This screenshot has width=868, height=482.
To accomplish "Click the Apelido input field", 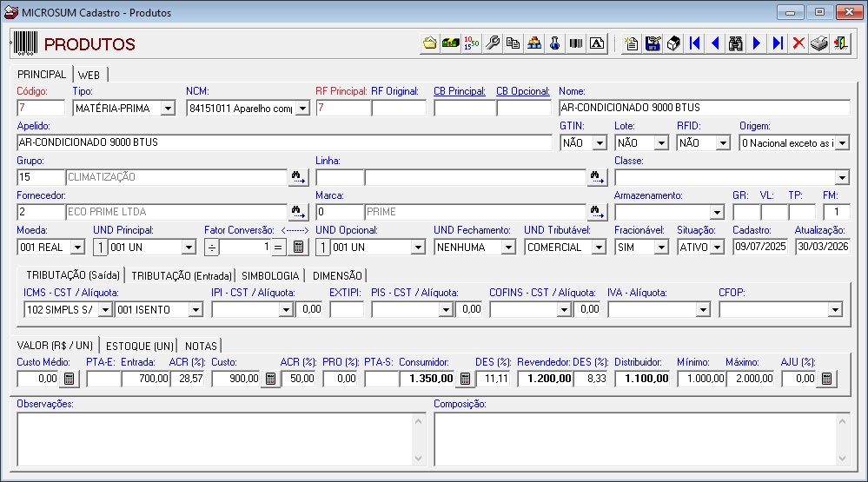I will [284, 142].
